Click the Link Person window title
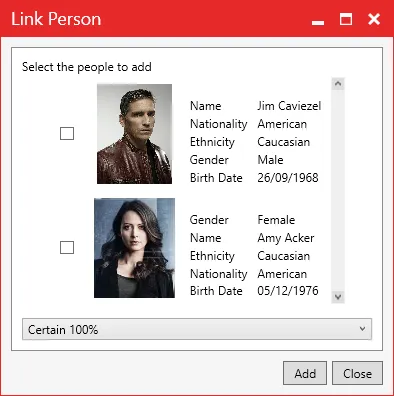The width and height of the screenshot is (394, 396). [56, 19]
